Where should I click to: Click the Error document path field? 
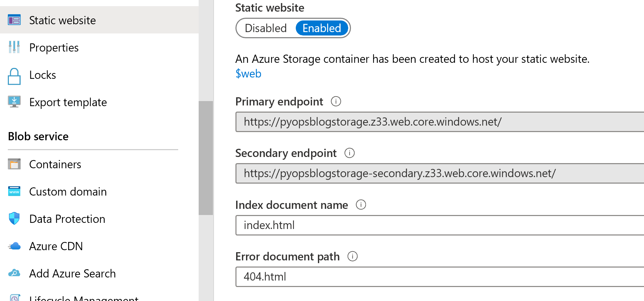pyautogui.click(x=440, y=277)
